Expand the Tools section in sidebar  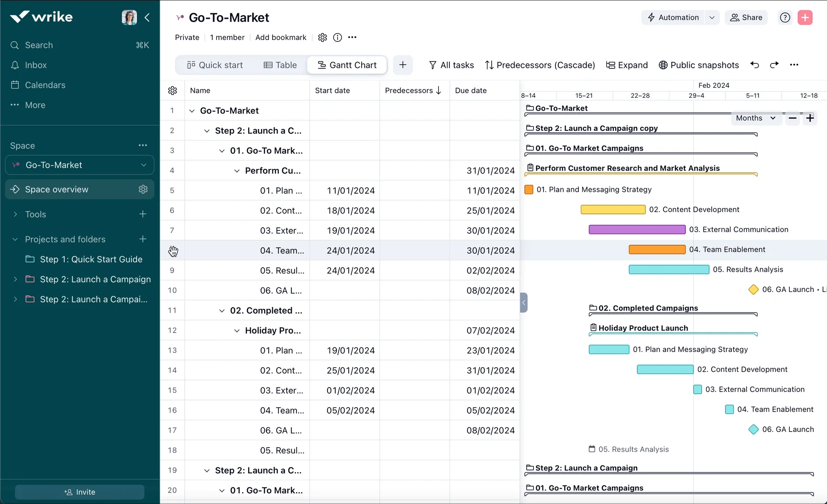point(16,214)
